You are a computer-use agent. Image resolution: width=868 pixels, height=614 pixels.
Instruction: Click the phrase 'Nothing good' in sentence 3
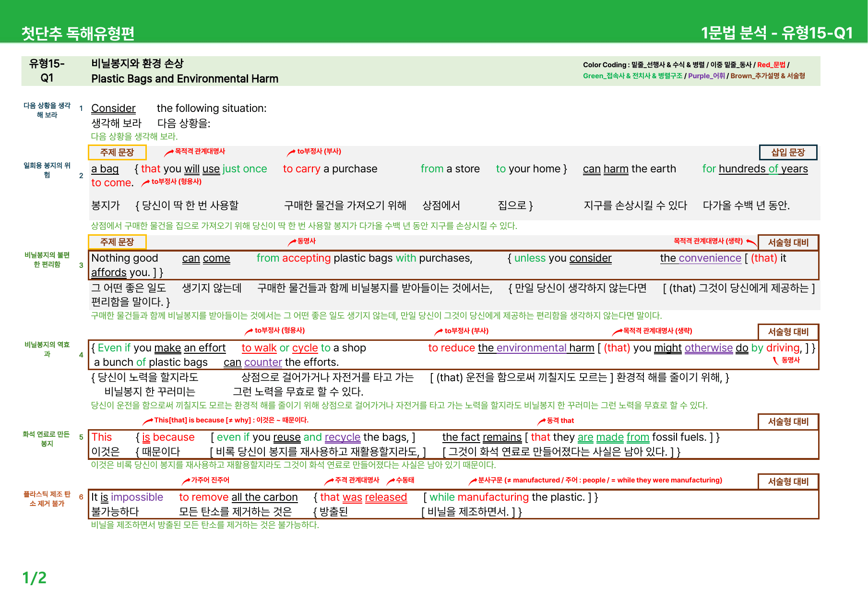(x=125, y=258)
